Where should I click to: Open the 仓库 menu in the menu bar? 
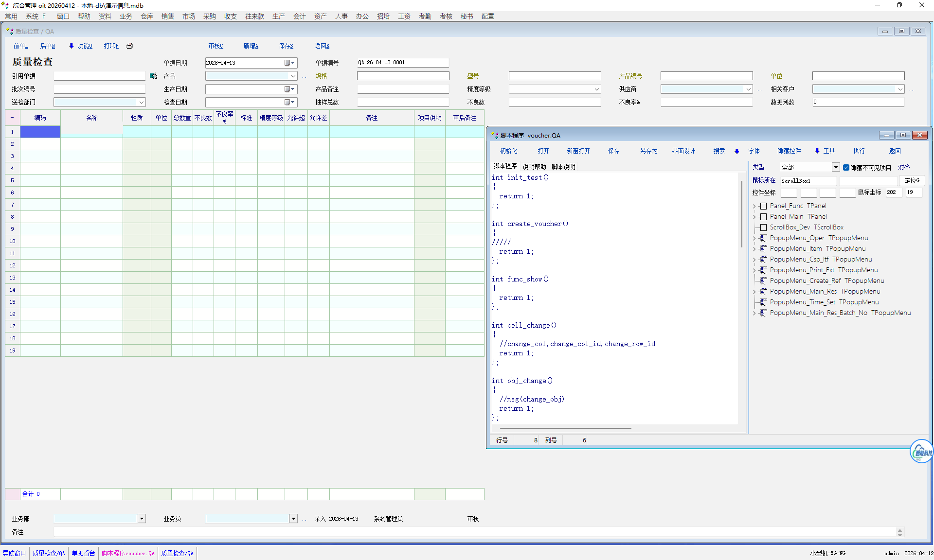[147, 16]
